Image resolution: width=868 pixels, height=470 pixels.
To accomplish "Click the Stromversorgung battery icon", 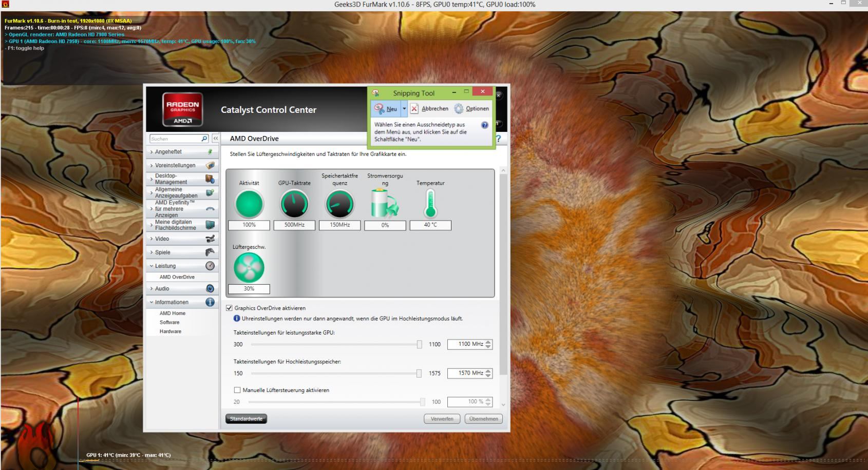I will pos(385,204).
